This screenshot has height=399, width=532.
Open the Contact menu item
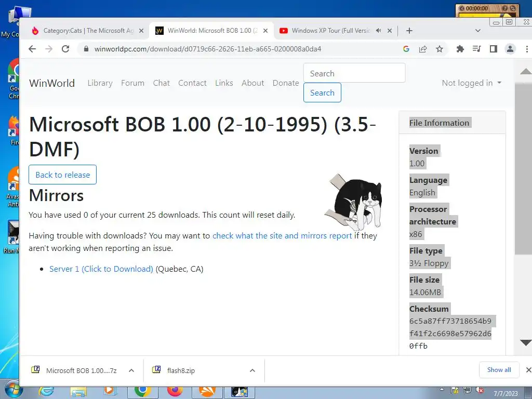192,83
